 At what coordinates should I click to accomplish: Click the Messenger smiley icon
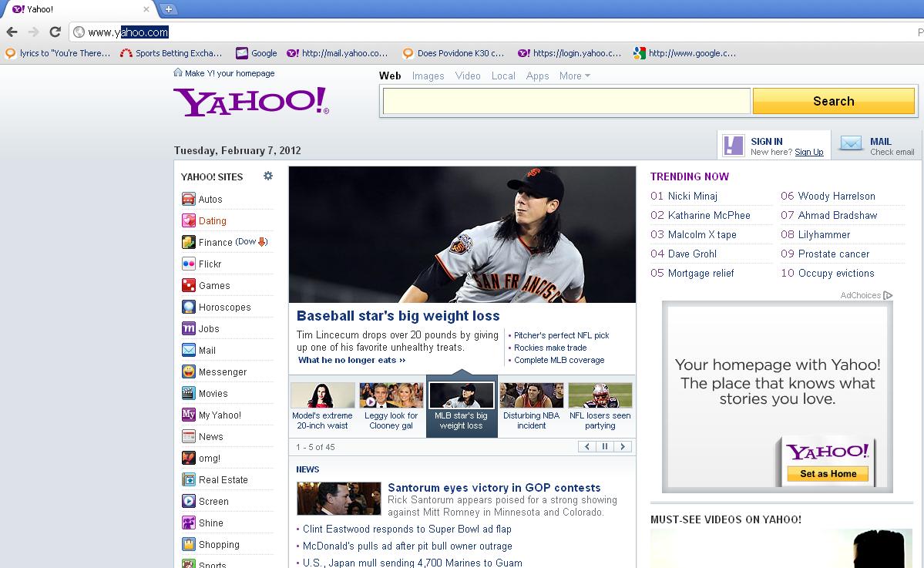click(188, 371)
